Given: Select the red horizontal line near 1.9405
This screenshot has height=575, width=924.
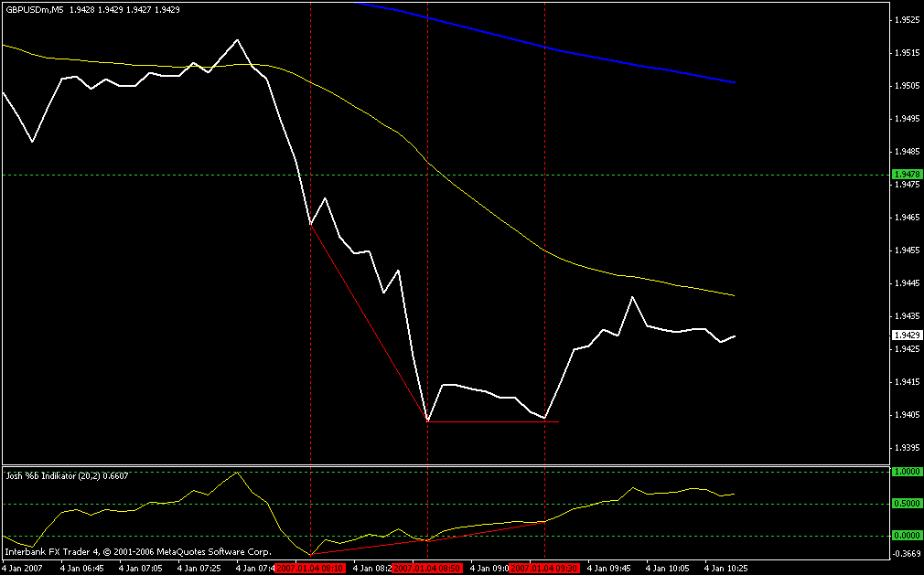Looking at the screenshot, I should [493, 422].
